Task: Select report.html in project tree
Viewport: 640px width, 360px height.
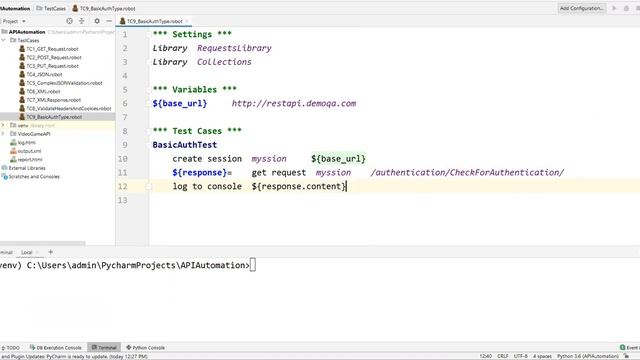Action: (30, 160)
